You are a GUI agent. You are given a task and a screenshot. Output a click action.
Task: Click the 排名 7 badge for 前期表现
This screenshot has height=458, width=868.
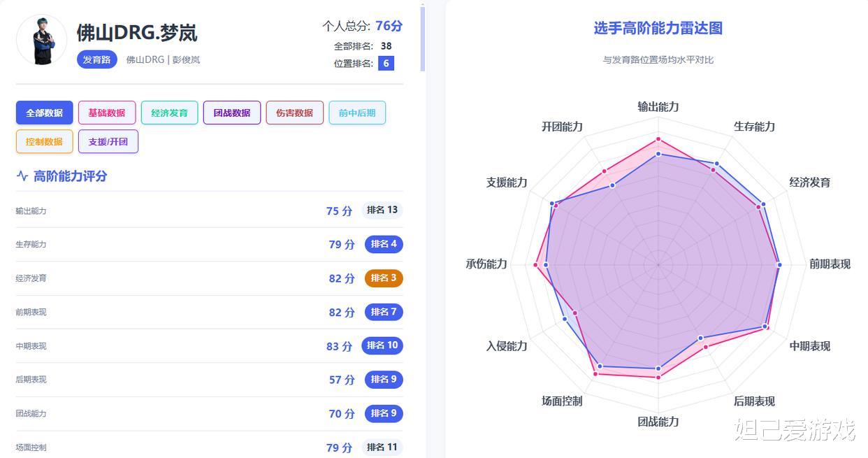coord(384,312)
